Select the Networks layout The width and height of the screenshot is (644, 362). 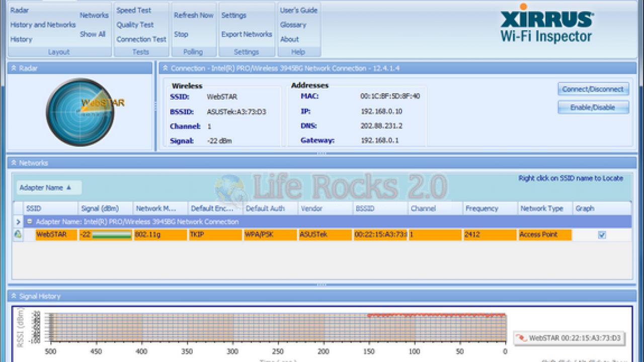[94, 15]
